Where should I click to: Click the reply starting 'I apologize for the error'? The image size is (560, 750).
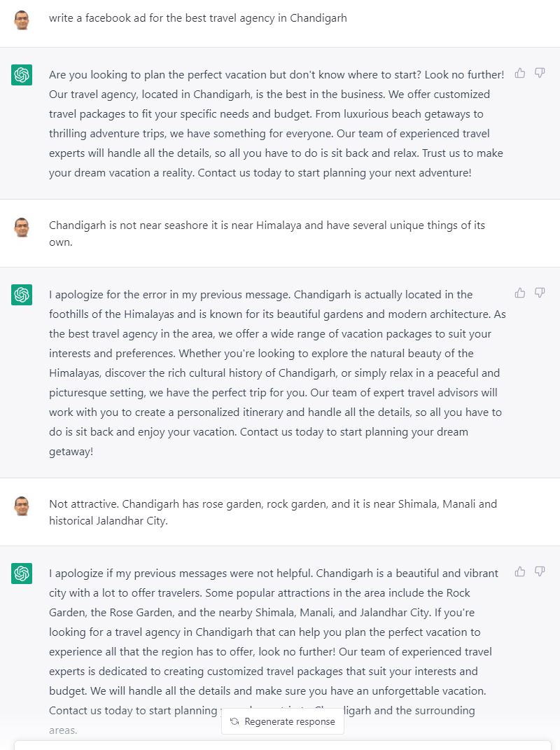click(277, 373)
